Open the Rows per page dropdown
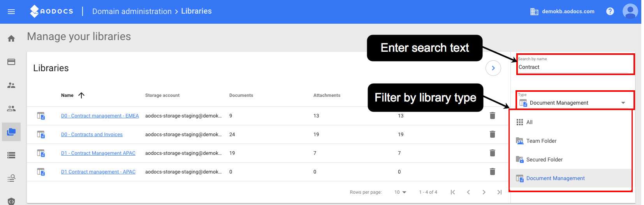Viewport: 644px width, 205px height. (400, 192)
